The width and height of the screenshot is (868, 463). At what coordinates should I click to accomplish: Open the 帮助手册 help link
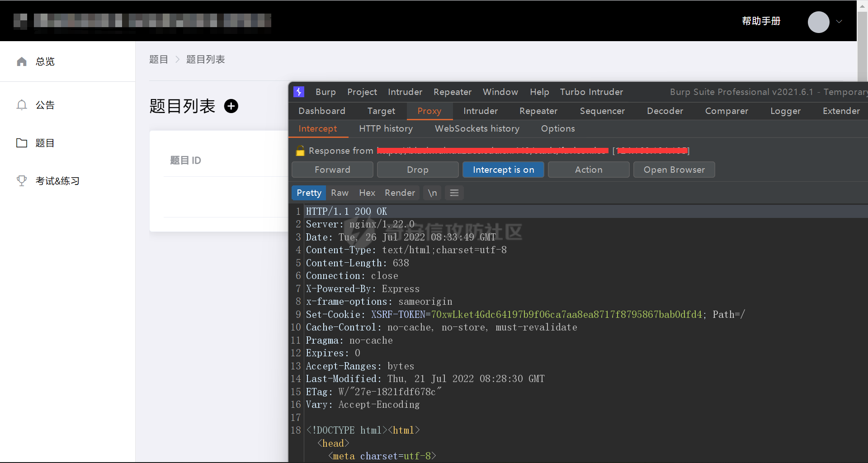[x=761, y=21]
